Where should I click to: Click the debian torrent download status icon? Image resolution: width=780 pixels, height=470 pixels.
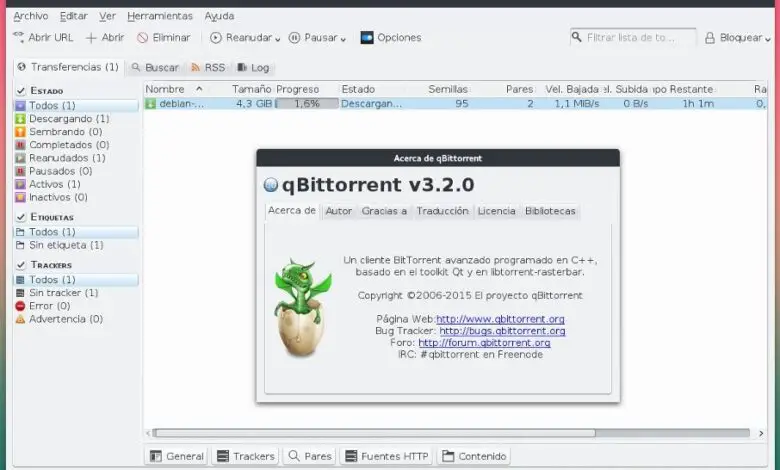[x=150, y=103]
